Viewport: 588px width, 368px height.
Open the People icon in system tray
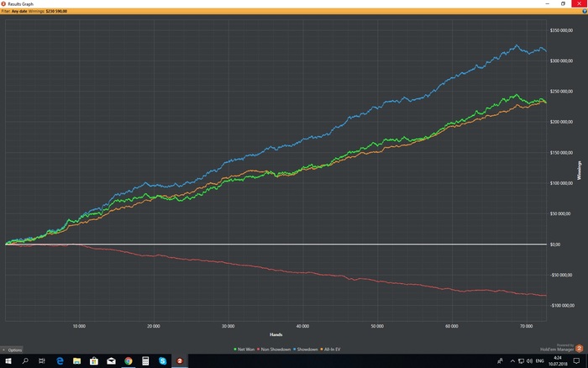tap(500, 361)
